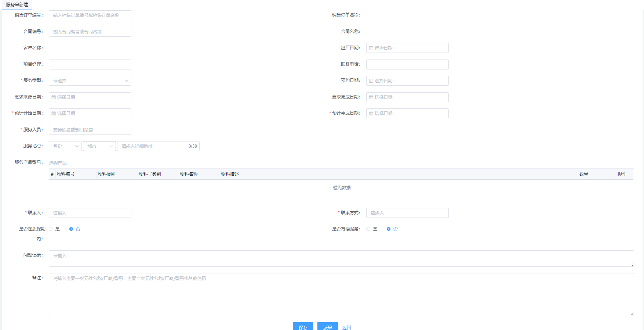This screenshot has width=644, height=330.
Task: Click calendar icon in 预计开始日期 field
Action: [x=54, y=114]
